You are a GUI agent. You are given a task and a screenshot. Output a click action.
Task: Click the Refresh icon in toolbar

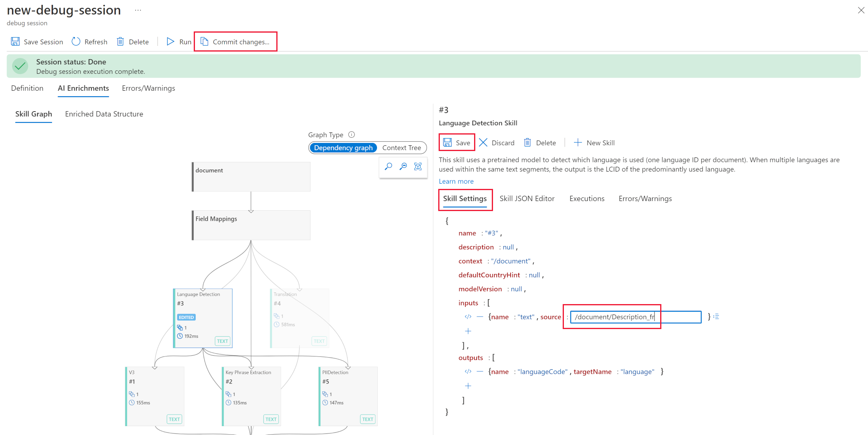76,41
